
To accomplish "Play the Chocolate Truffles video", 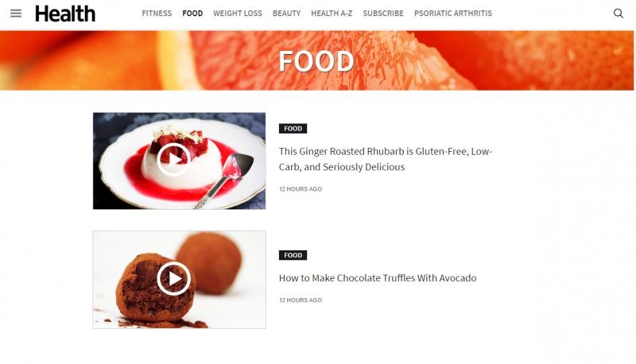I will [173, 278].
